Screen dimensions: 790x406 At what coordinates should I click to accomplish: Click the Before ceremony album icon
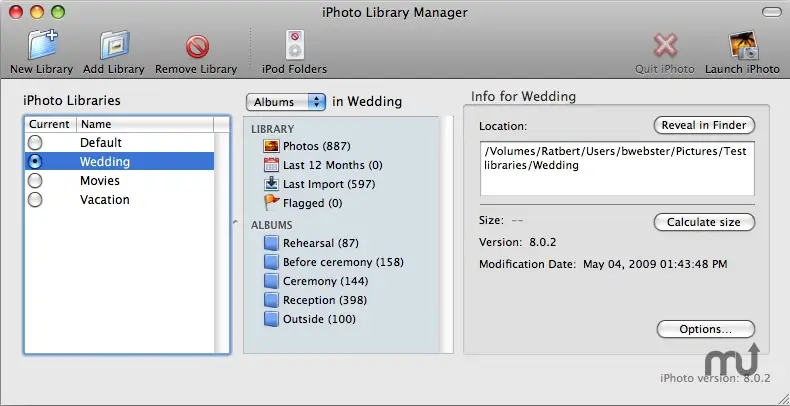(x=271, y=262)
